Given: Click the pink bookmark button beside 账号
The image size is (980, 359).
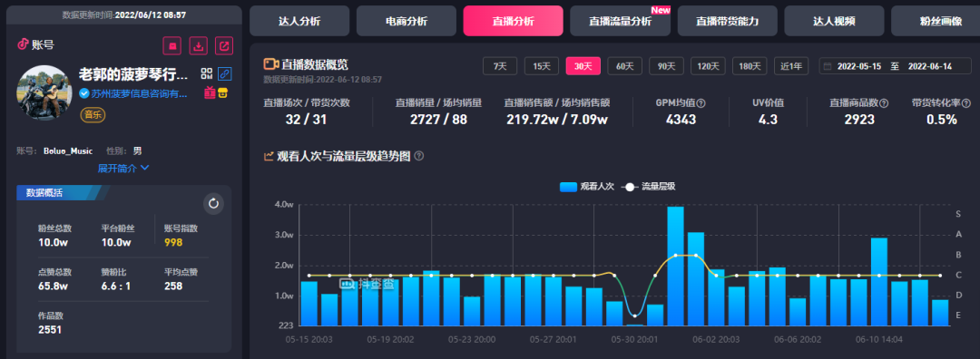Looking at the screenshot, I should point(172,45).
